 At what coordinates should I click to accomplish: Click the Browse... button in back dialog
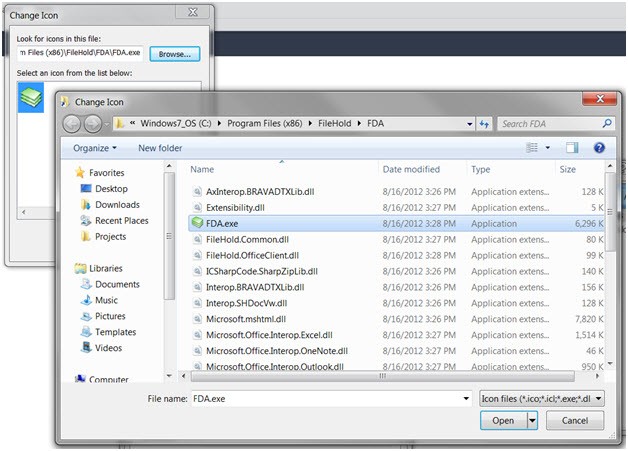[x=175, y=54]
